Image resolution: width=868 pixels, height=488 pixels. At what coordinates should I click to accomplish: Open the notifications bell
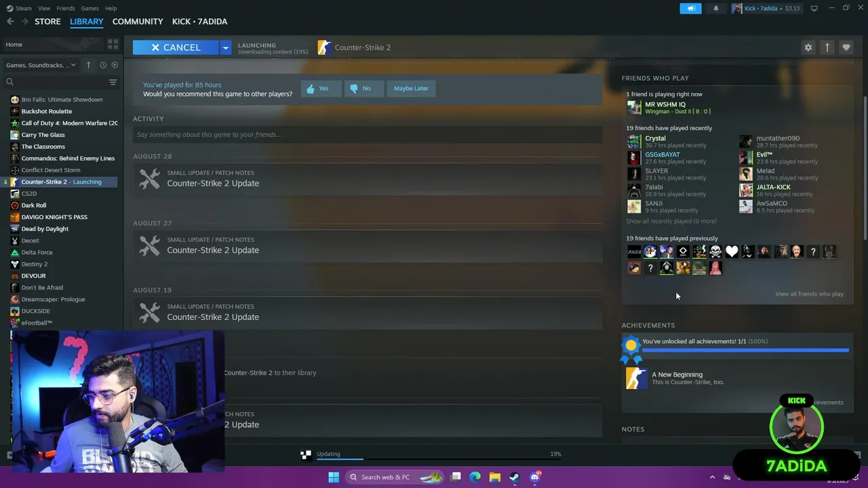coord(716,8)
